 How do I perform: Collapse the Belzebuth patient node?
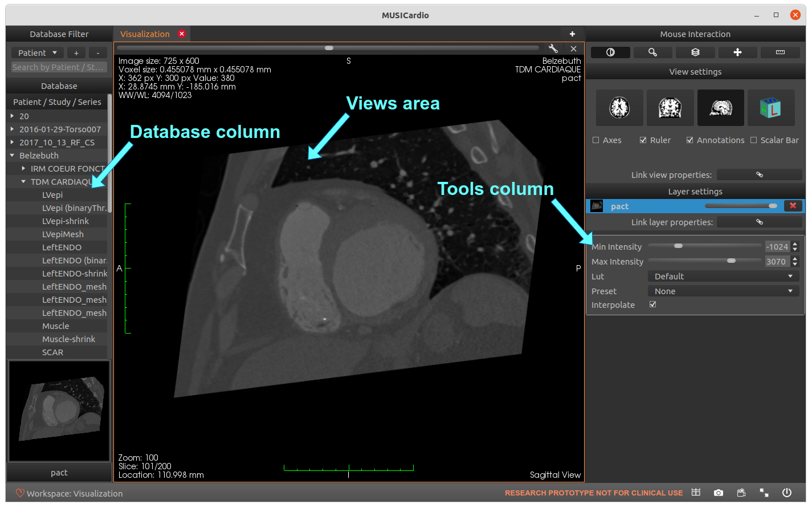12,155
